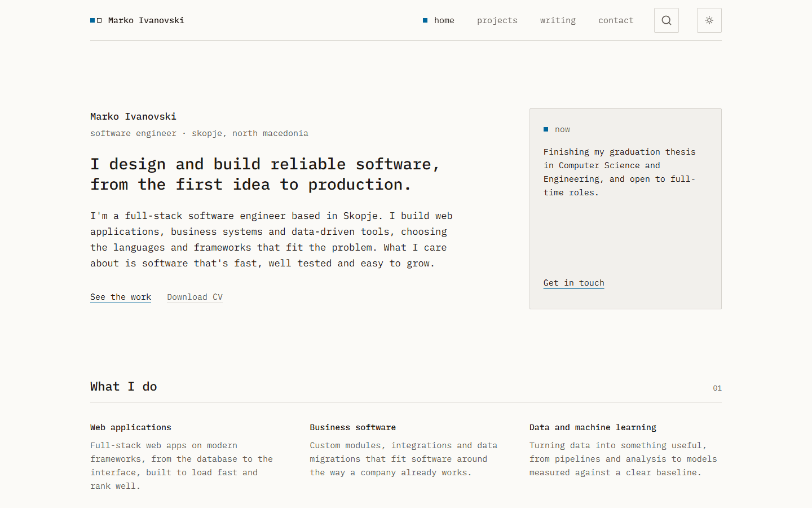
Task: Click the Business software heading
Action: pos(352,427)
